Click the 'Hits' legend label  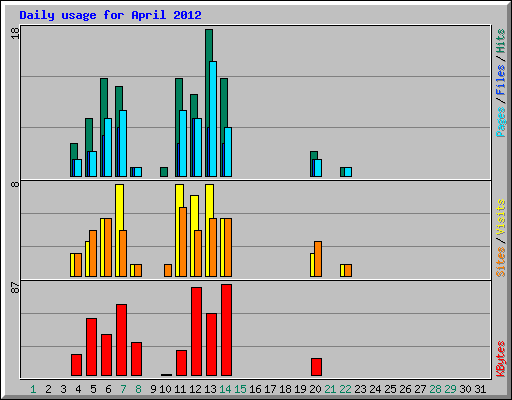click(x=500, y=41)
